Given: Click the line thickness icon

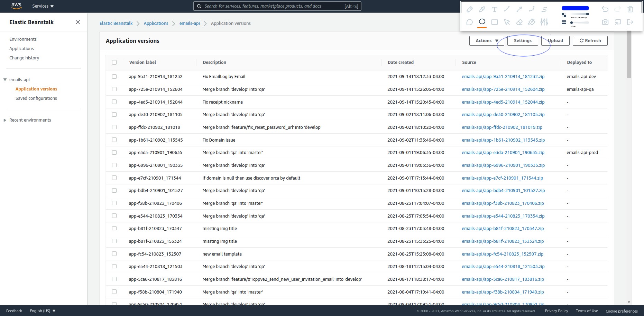Looking at the screenshot, I should point(564,22).
